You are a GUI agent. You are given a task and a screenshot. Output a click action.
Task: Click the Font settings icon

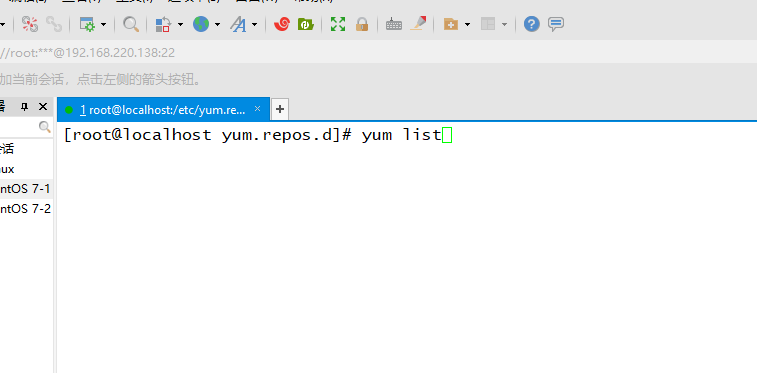(238, 24)
